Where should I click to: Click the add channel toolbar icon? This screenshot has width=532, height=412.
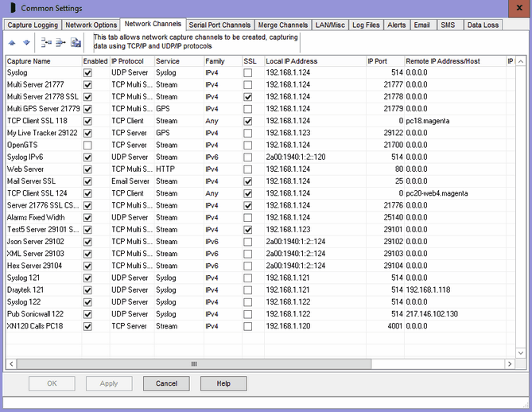coord(45,42)
